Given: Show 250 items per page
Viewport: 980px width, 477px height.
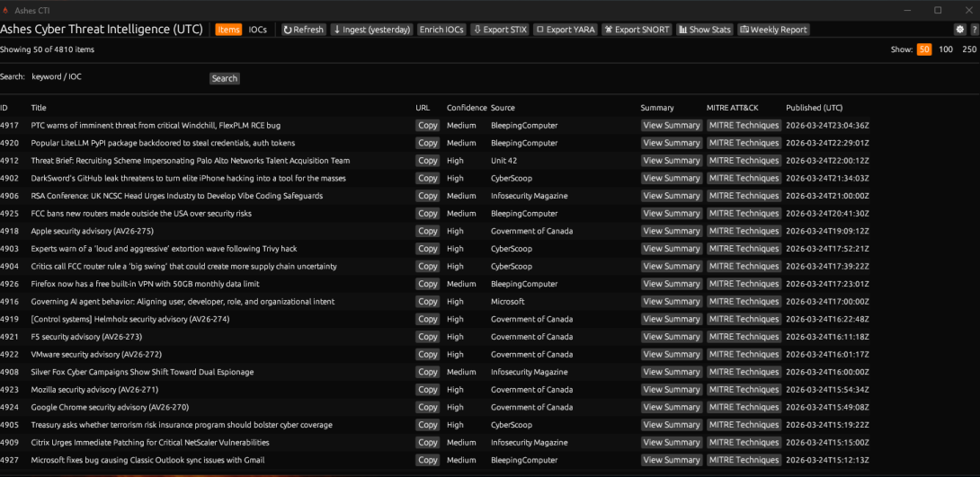Looking at the screenshot, I should point(968,49).
